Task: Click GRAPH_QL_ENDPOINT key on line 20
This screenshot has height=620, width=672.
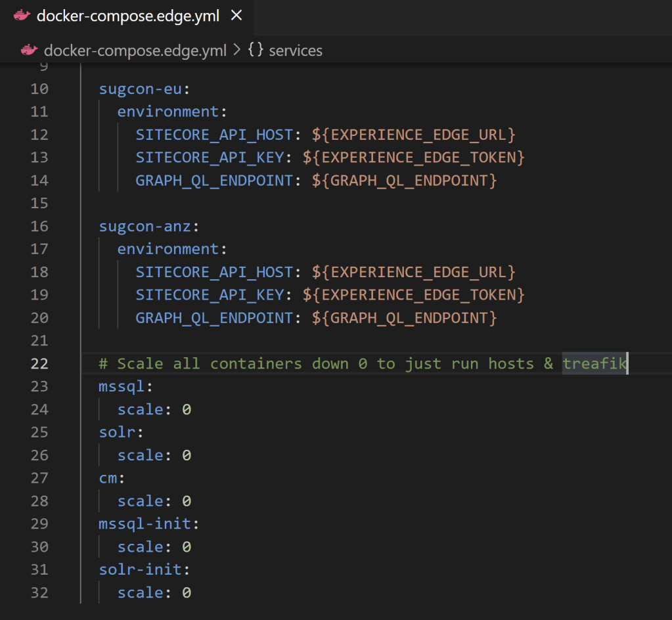Action: [x=213, y=318]
